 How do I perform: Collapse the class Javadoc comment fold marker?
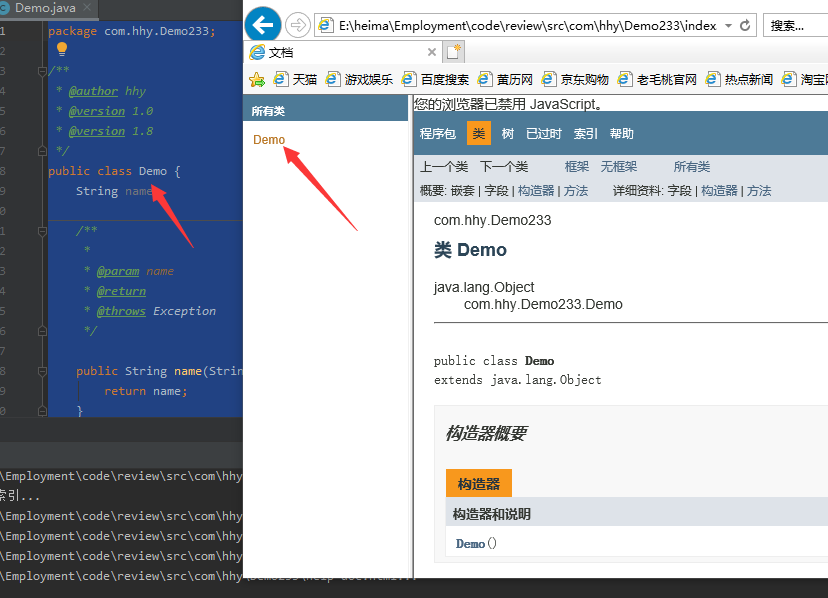(42, 71)
